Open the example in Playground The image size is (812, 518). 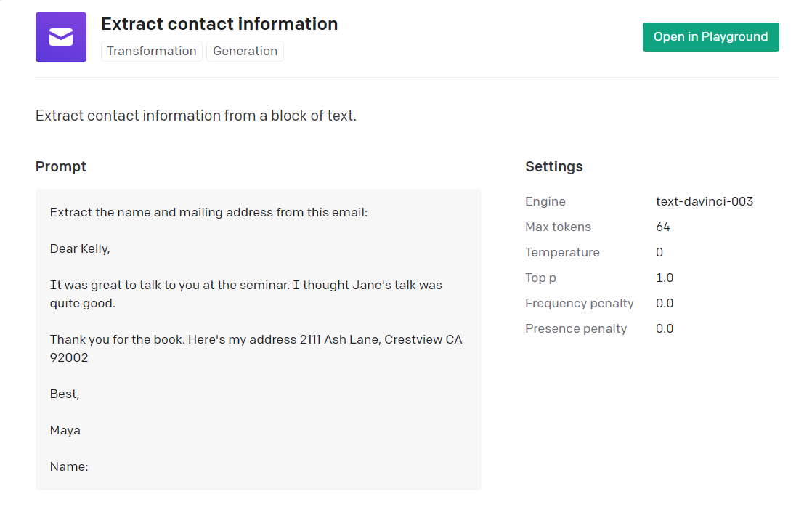point(710,37)
